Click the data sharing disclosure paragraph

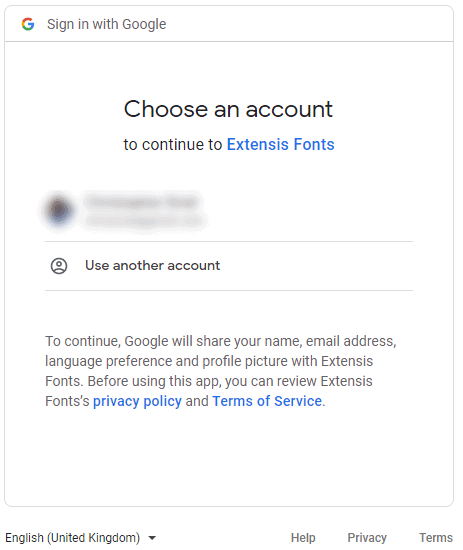221,371
